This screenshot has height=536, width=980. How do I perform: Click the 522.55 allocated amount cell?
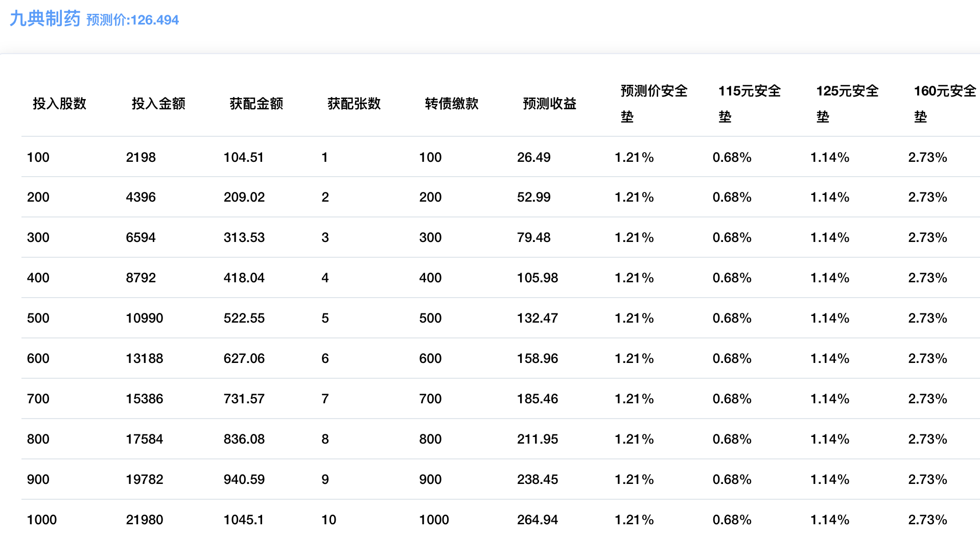coord(244,318)
